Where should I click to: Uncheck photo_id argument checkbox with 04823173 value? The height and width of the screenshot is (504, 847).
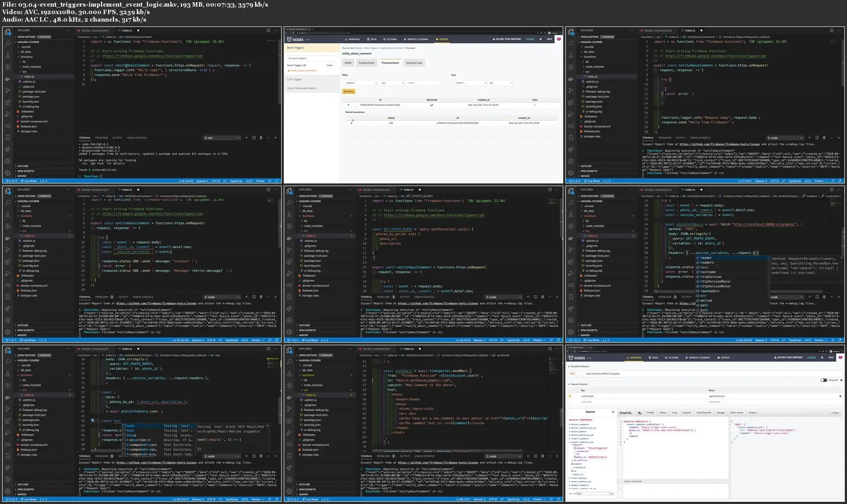click(x=575, y=457)
